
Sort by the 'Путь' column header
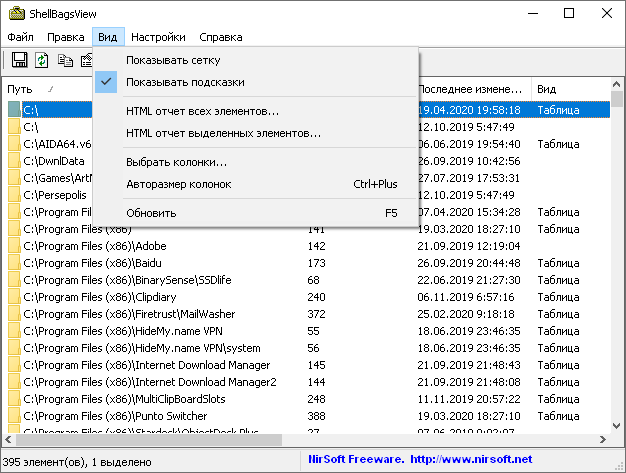[48, 89]
